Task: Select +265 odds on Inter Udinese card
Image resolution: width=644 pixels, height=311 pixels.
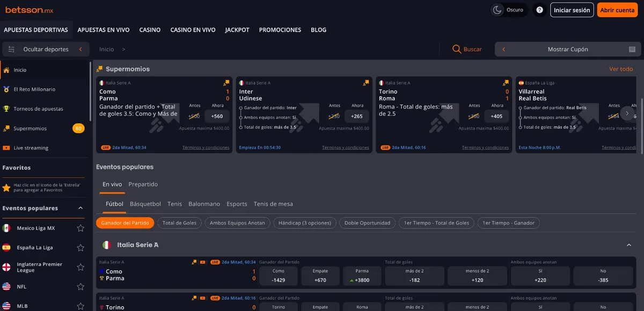Action: 357,116
